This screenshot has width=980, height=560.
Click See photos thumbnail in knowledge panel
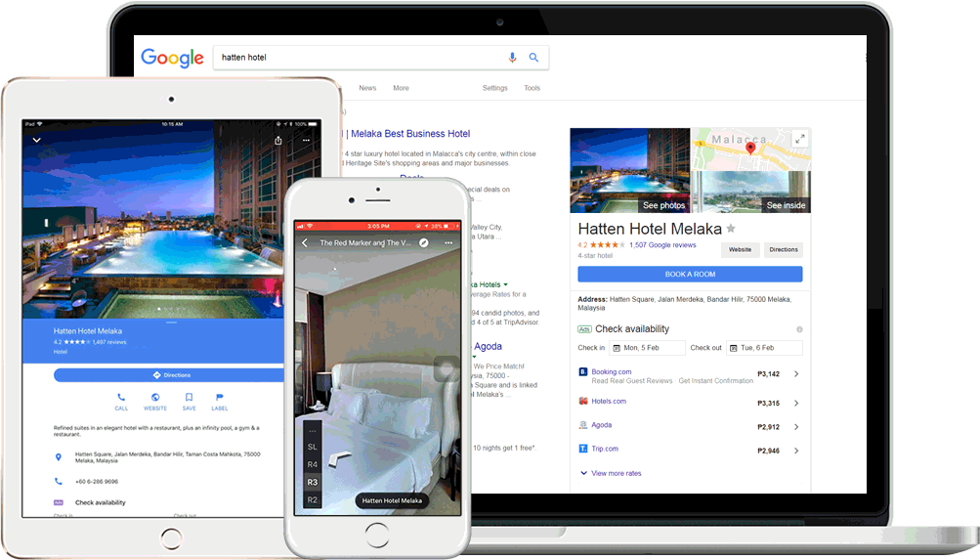click(x=630, y=171)
